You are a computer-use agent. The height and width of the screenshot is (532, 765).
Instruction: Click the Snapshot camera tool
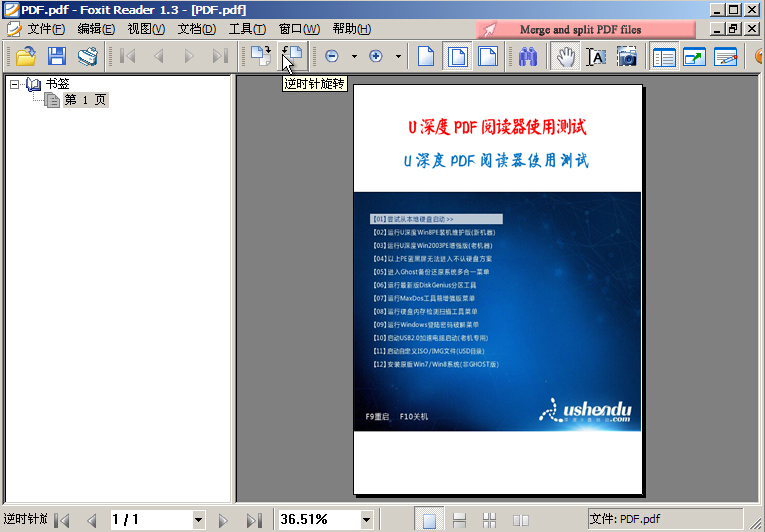click(627, 57)
